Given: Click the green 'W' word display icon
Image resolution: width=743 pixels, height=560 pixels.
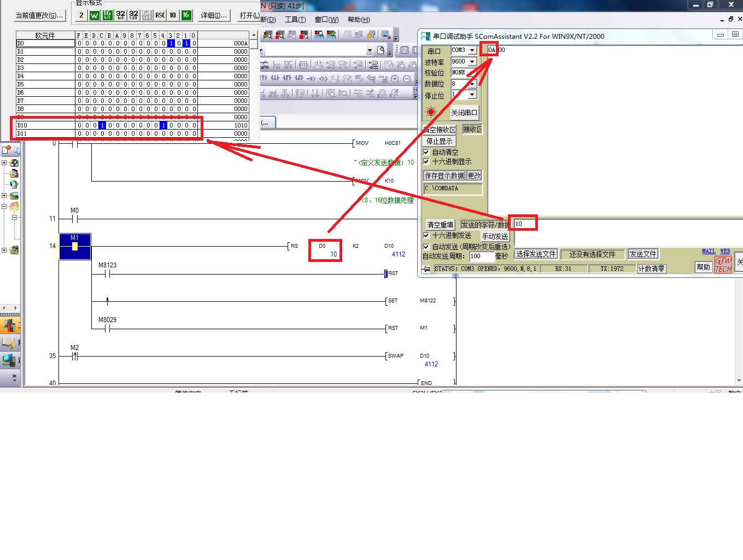Looking at the screenshot, I should coord(94,15).
